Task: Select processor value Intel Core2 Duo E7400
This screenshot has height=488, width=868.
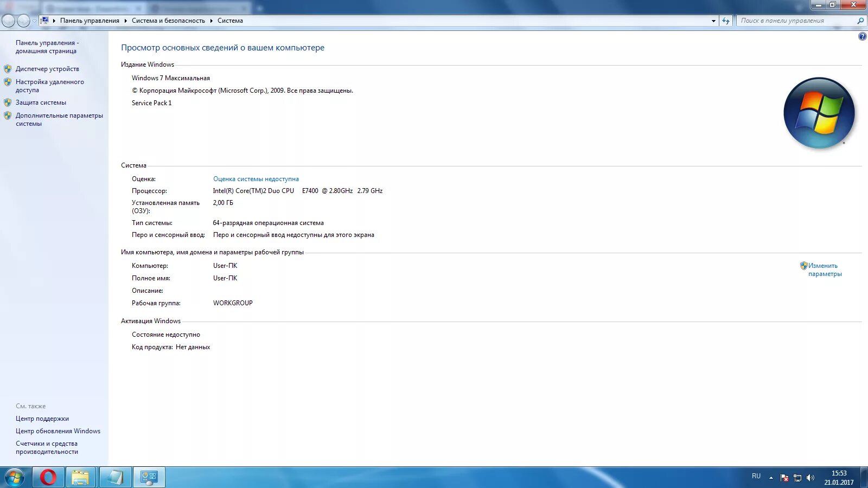Action: pyautogui.click(x=297, y=191)
